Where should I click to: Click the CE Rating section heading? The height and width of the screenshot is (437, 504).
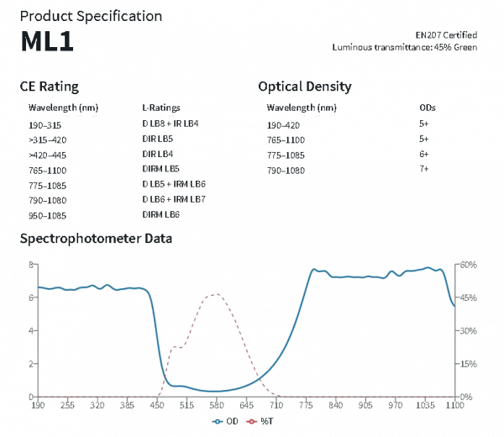point(50,87)
